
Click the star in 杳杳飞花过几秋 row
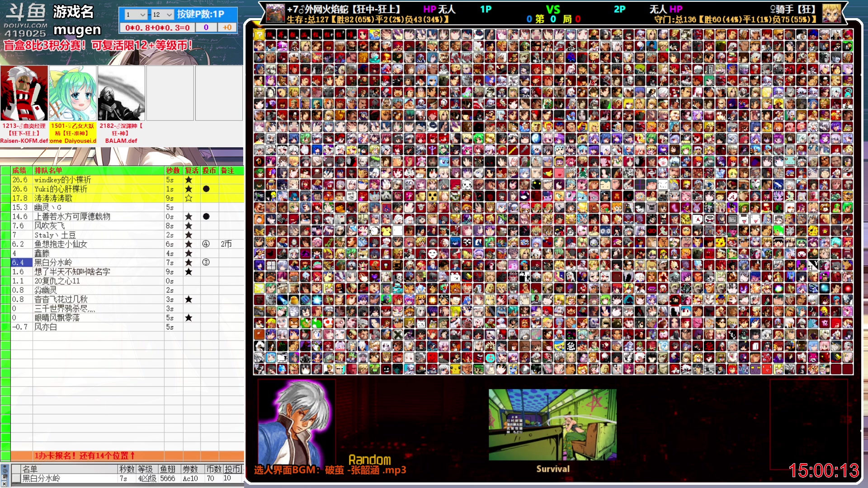189,299
